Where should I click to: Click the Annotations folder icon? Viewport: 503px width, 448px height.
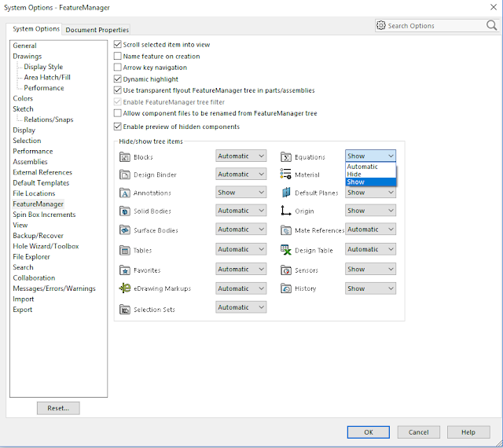125,193
